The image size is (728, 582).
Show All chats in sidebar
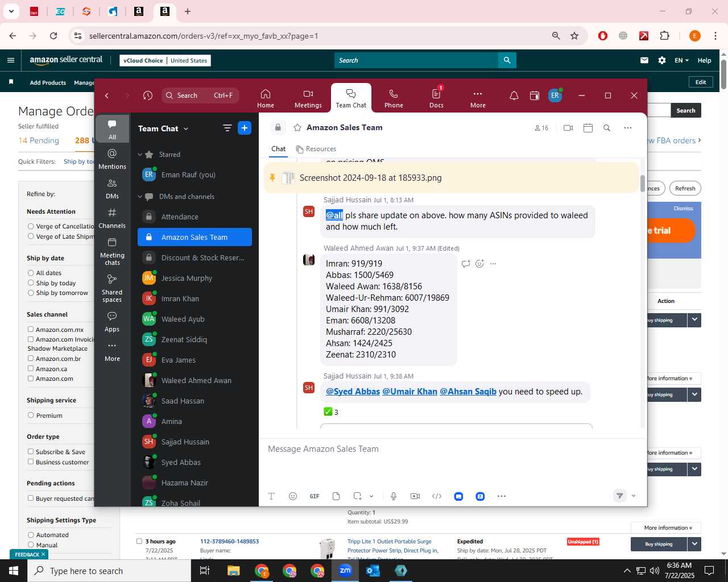click(112, 129)
